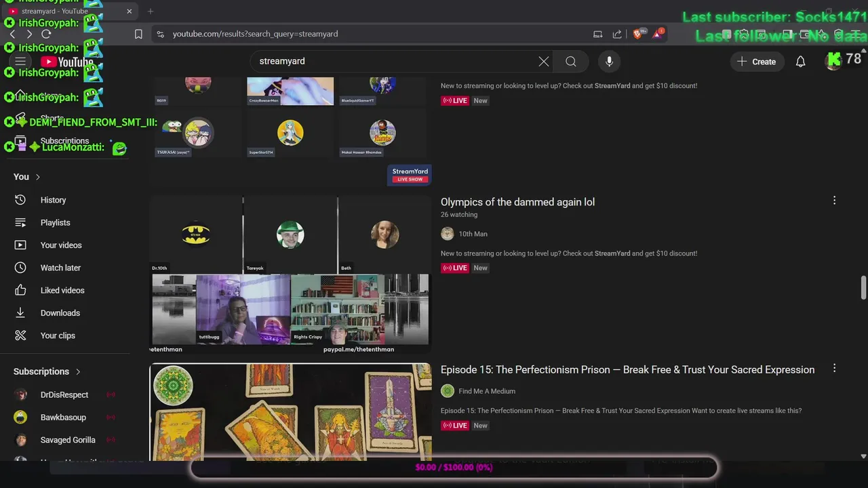Open more options for Episode 15 video

tap(834, 368)
